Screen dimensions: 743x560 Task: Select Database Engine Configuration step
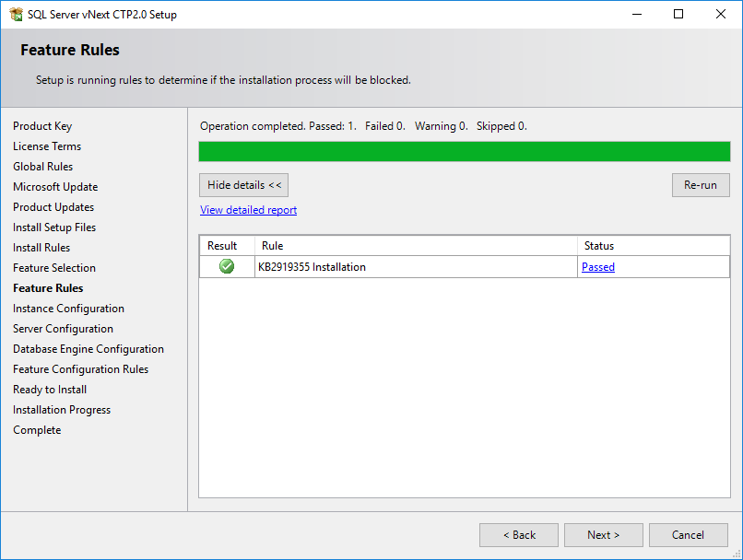(x=88, y=349)
